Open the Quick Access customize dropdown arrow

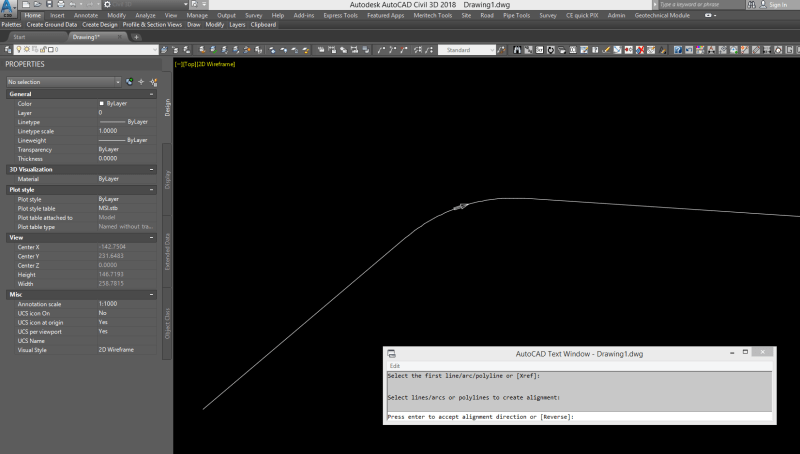click(204, 5)
